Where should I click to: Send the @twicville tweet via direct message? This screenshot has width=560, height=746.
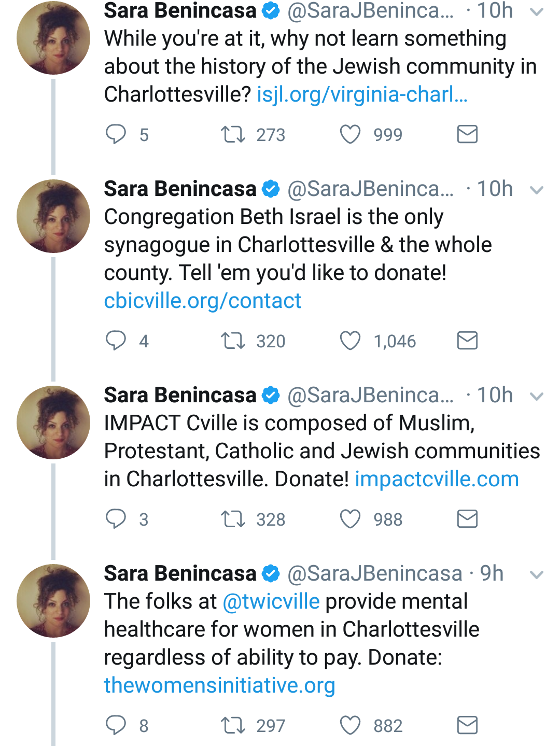click(x=467, y=725)
